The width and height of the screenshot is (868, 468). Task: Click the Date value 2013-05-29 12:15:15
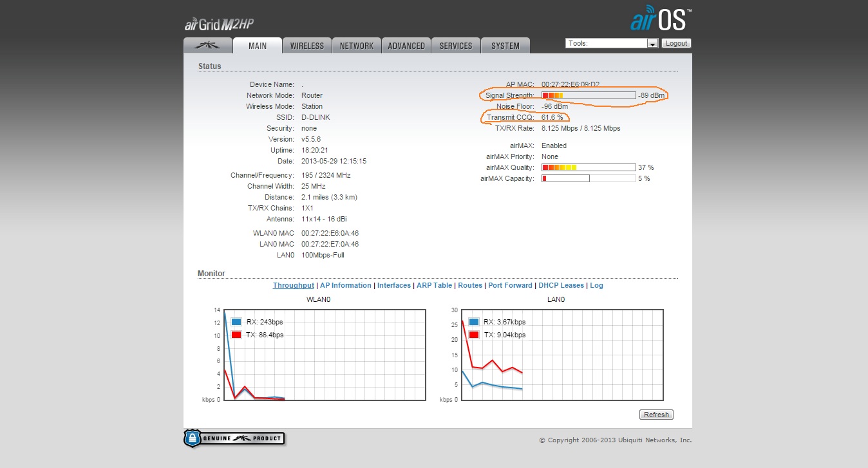[334, 161]
